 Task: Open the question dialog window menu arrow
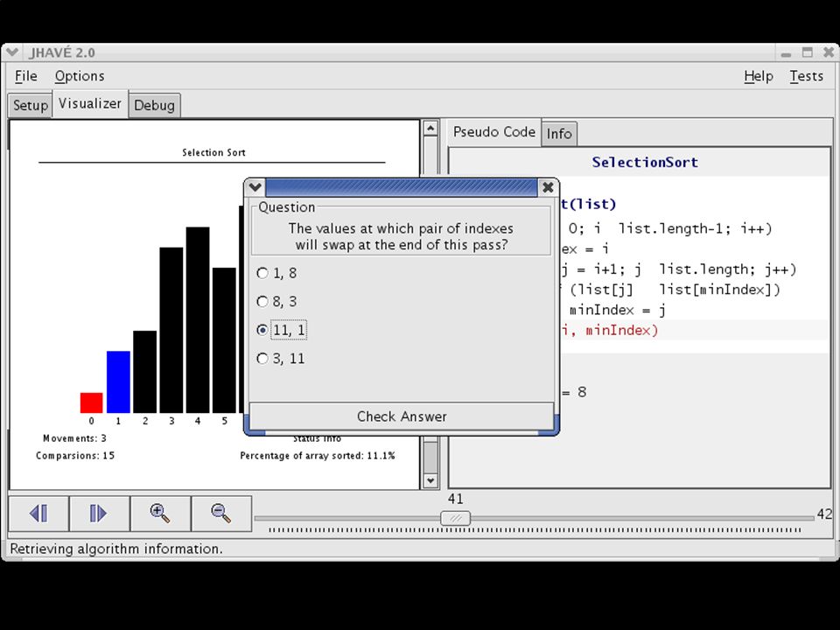tap(255, 187)
